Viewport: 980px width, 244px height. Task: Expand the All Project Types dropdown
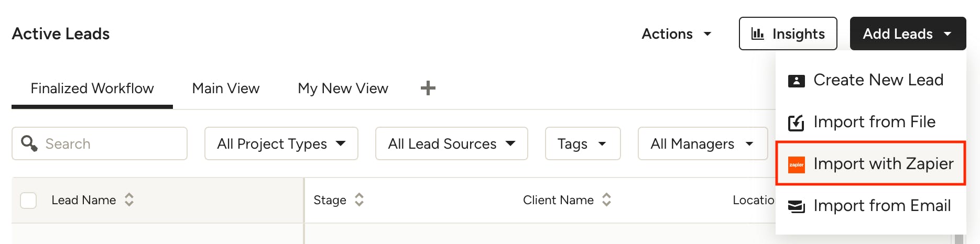281,143
